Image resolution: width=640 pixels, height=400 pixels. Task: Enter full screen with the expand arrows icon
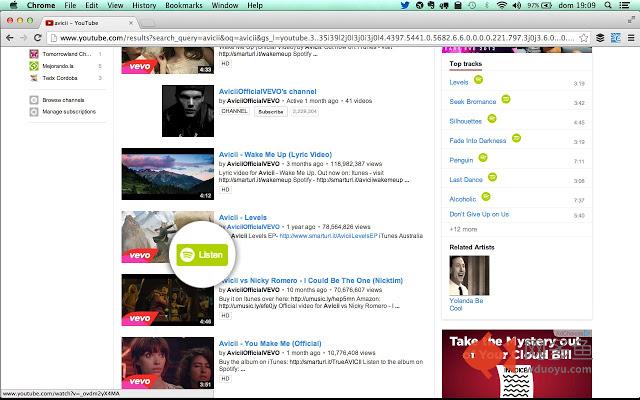(631, 19)
